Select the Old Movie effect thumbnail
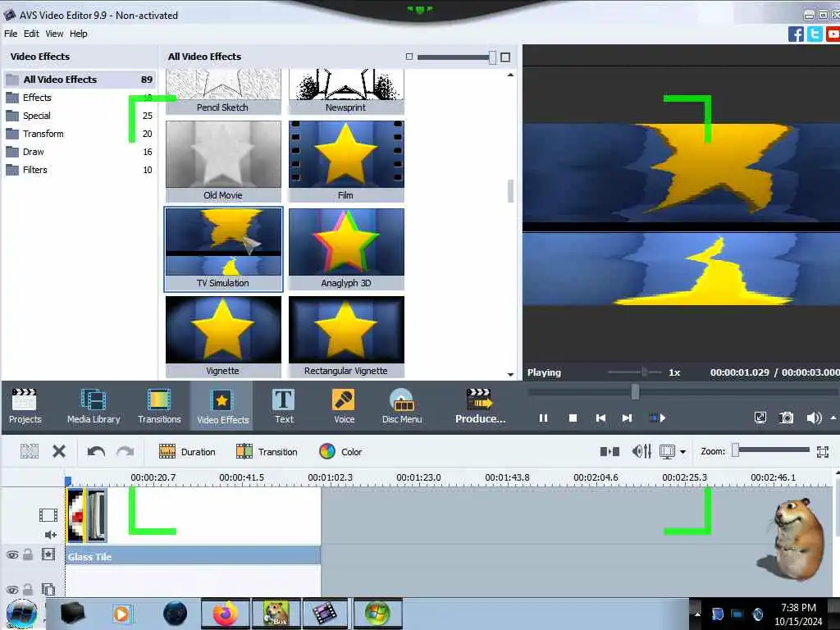 point(223,161)
